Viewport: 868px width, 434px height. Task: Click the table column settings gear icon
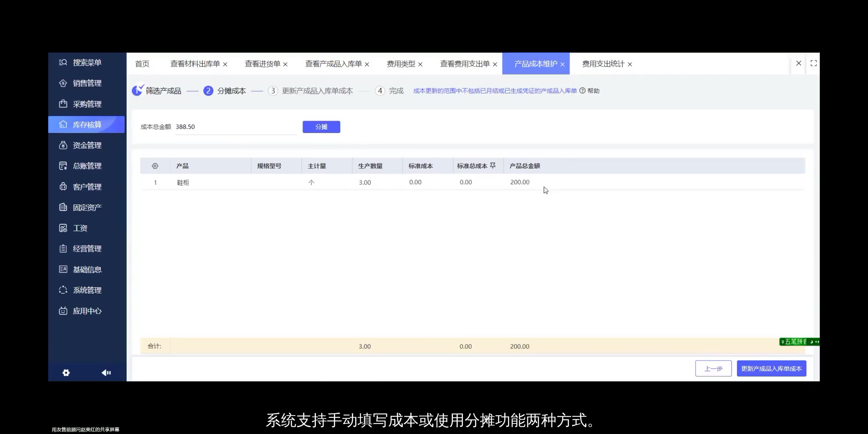tap(155, 166)
